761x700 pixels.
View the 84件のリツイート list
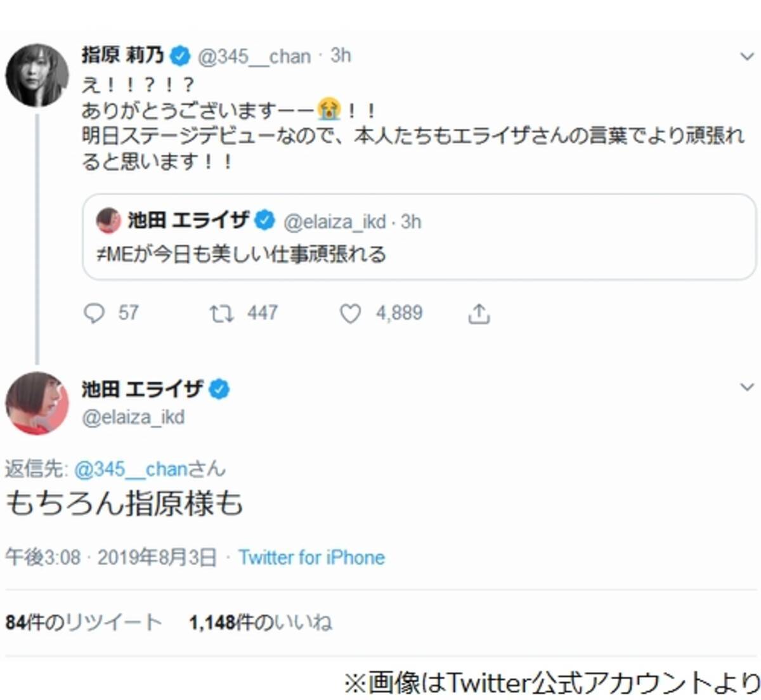pos(84,623)
